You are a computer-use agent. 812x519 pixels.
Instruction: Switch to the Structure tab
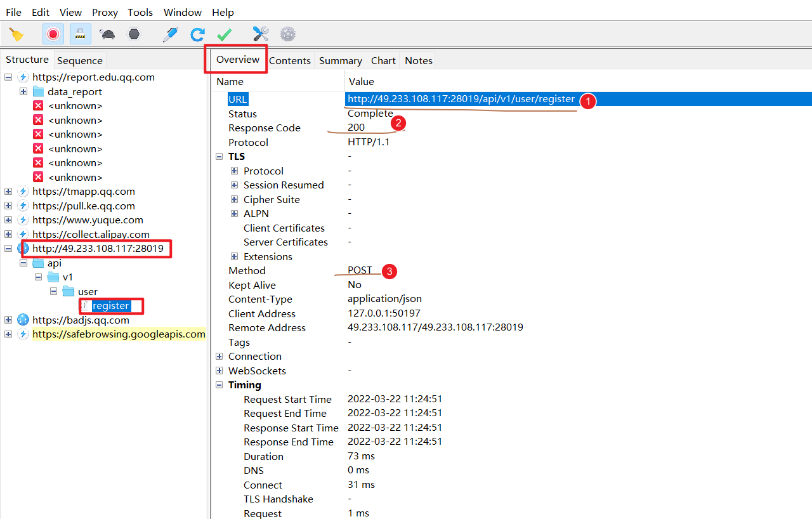pyautogui.click(x=27, y=60)
